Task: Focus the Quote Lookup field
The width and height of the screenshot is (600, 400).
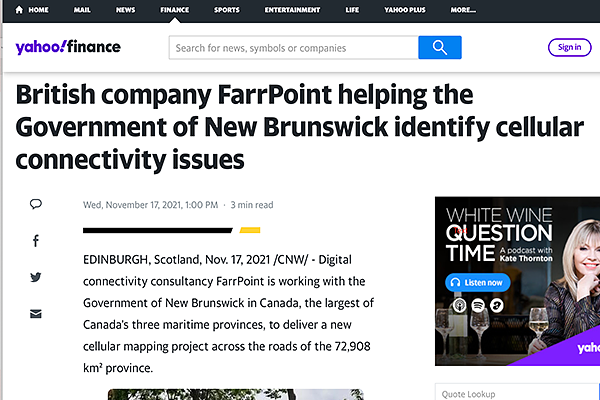Action: pos(517,392)
